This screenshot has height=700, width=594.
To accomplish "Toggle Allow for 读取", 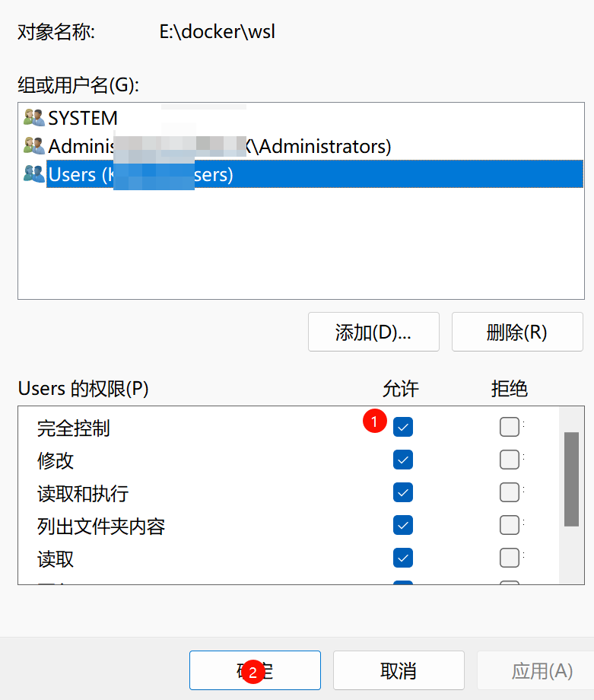I will pos(403,558).
